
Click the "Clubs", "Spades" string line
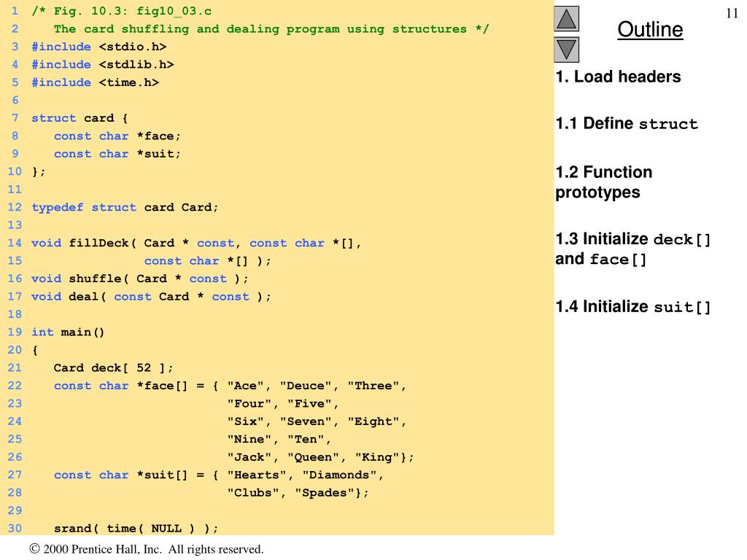coord(298,493)
